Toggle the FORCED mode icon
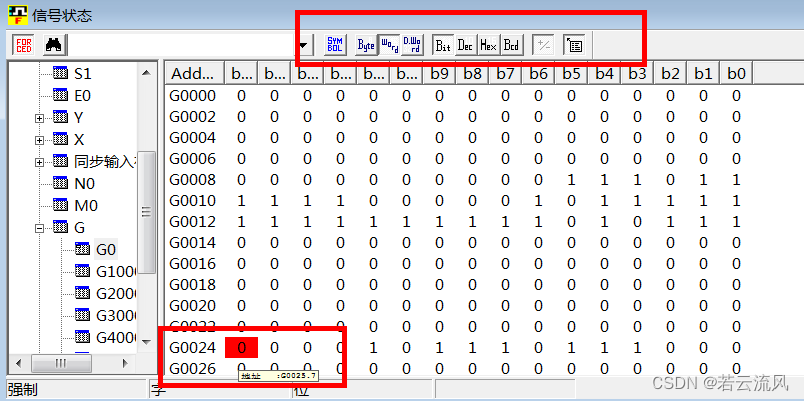This screenshot has width=804, height=401. pos(24,45)
